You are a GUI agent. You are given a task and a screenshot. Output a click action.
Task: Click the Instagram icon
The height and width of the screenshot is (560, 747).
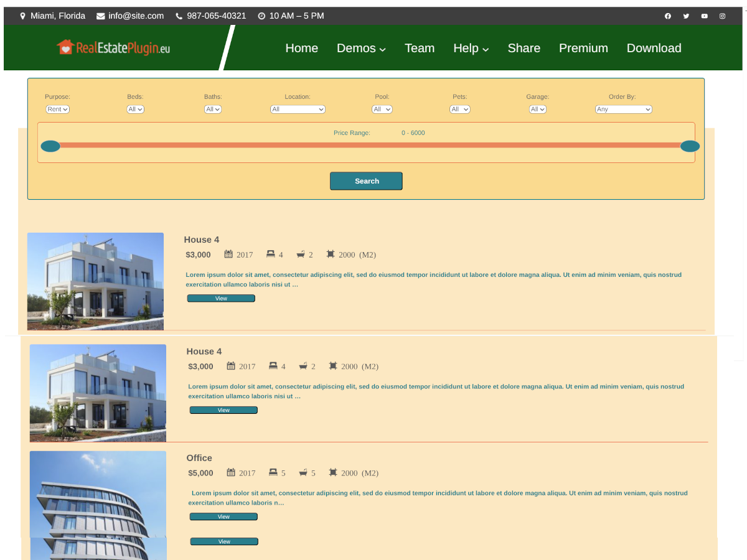coord(722,16)
